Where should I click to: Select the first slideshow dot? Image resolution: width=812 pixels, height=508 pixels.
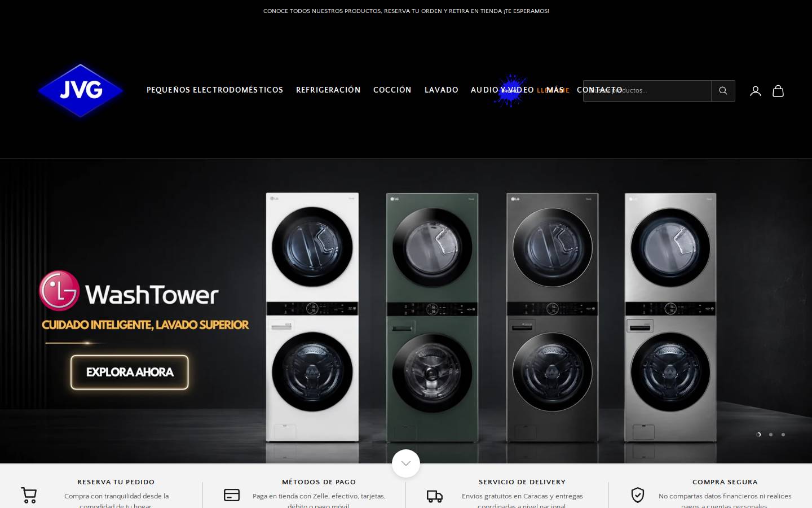pyautogui.click(x=758, y=435)
